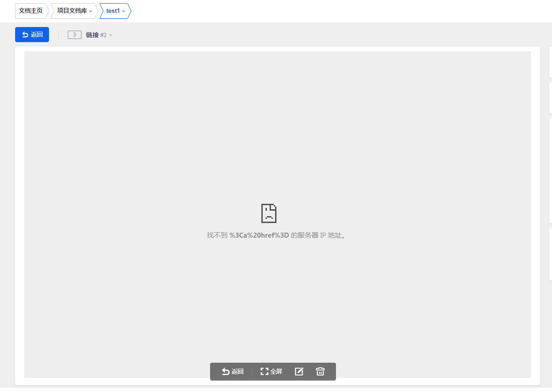Click the trash delete icon in toolbar

click(x=320, y=371)
